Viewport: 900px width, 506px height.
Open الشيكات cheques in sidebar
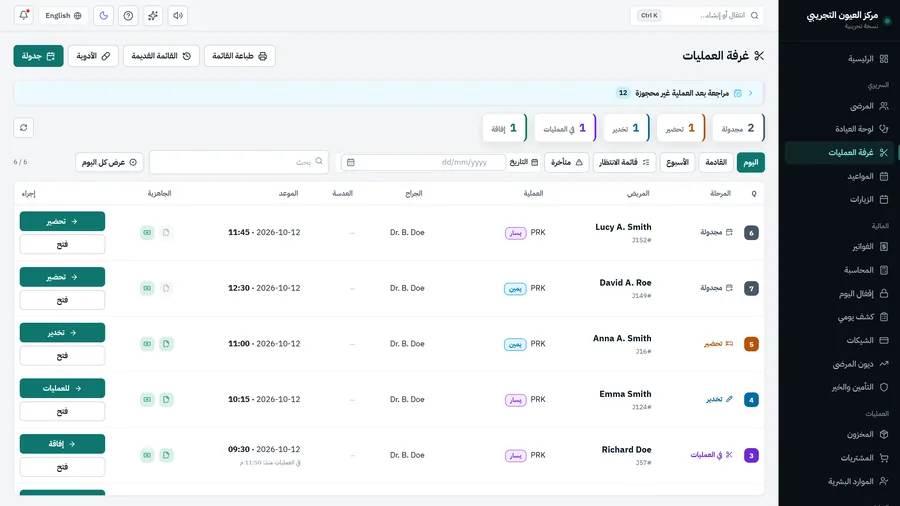[839, 340]
